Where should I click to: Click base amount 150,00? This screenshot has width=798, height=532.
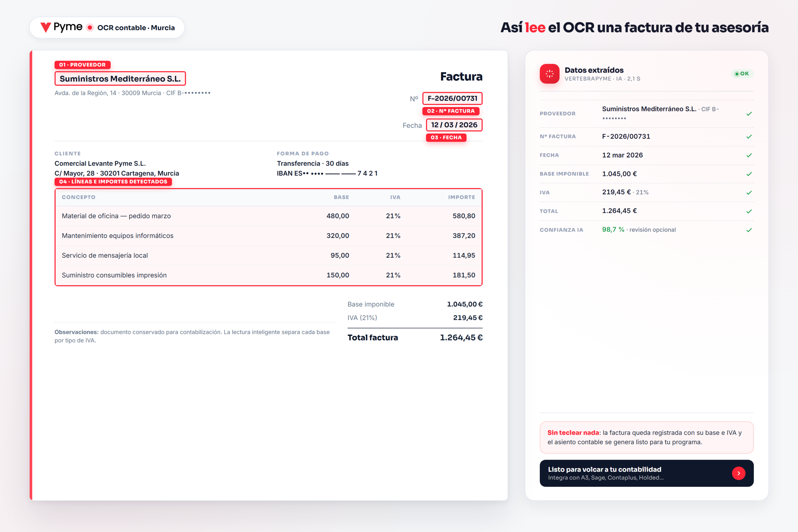[x=337, y=275]
